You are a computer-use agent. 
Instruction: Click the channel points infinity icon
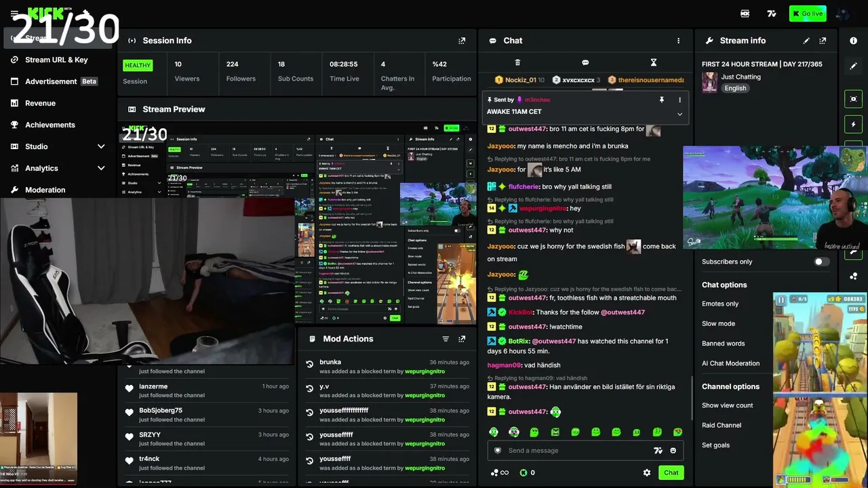(x=499, y=472)
